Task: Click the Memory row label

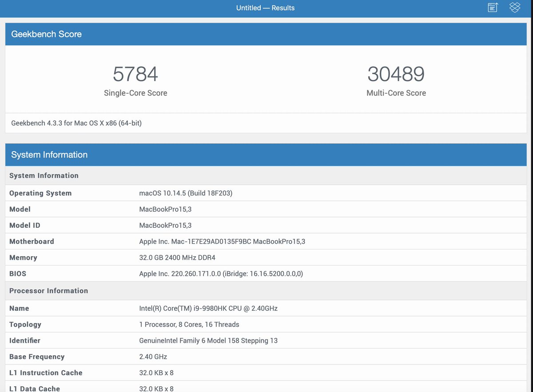Action: [23, 257]
